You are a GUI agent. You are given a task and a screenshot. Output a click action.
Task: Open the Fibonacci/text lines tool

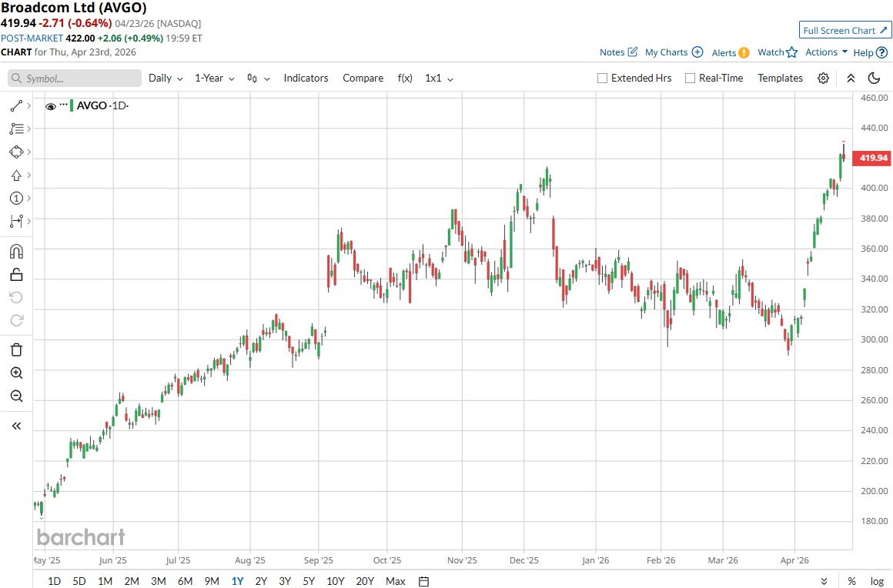tap(16, 129)
